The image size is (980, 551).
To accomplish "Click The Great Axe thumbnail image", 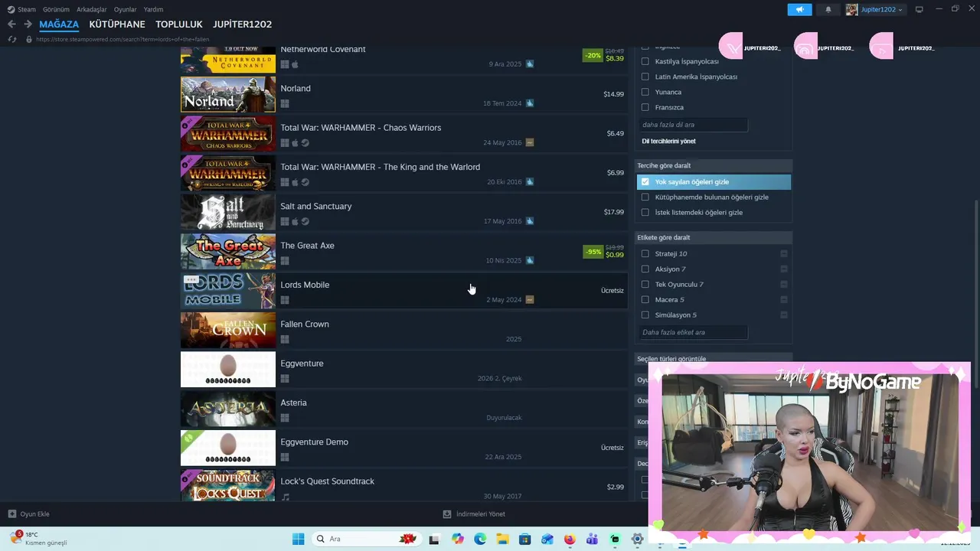I will pyautogui.click(x=228, y=251).
